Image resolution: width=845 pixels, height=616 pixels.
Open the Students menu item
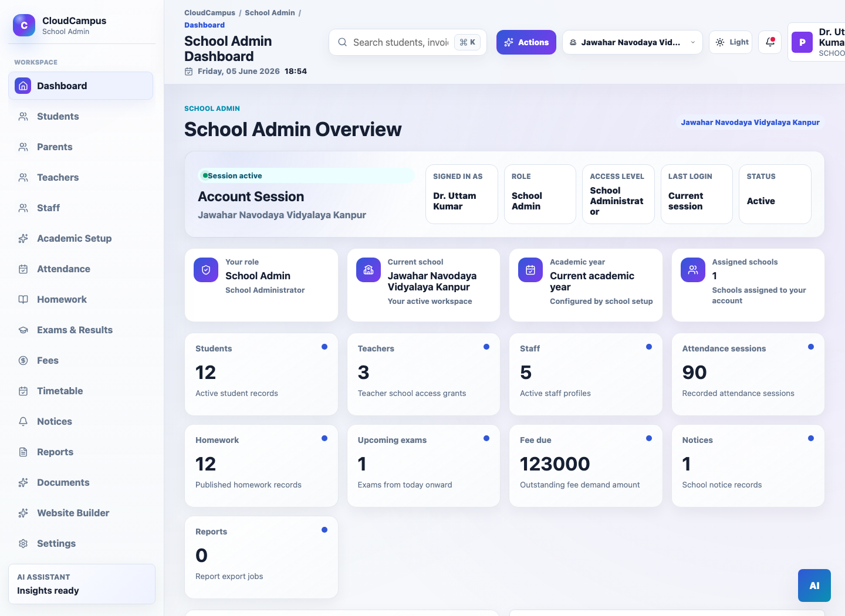point(81,116)
